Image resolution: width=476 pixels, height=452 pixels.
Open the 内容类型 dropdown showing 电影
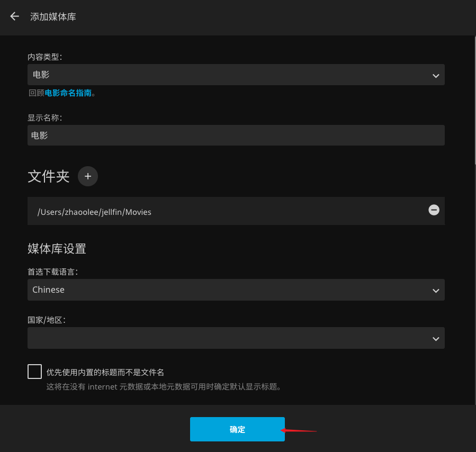[236, 75]
